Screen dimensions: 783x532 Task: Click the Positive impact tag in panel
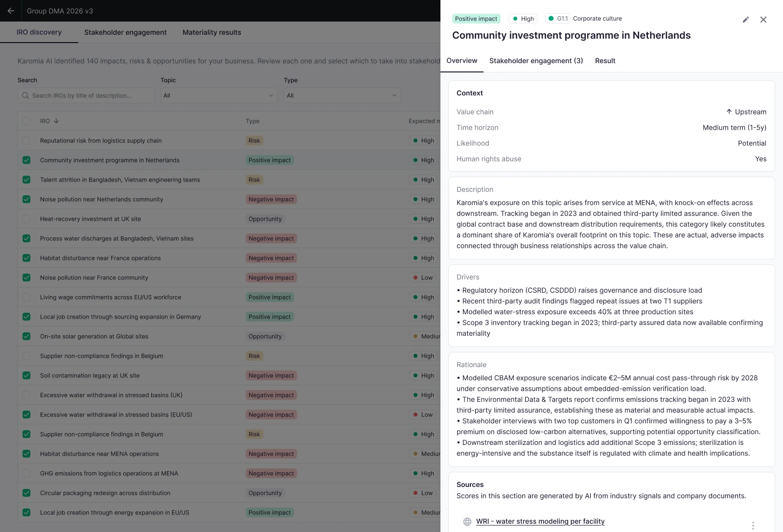click(x=476, y=19)
